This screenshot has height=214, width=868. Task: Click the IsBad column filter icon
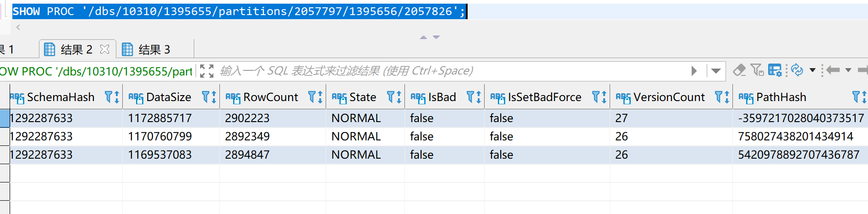click(x=470, y=97)
